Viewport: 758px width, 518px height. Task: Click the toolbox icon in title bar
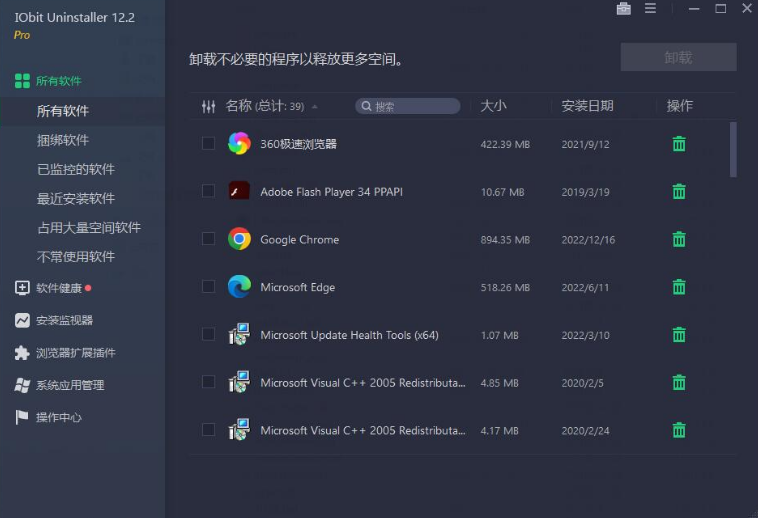pos(624,9)
